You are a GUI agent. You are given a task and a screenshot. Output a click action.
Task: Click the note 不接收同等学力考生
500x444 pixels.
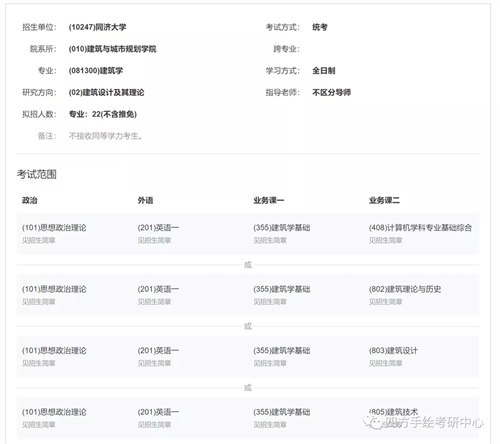(105, 136)
